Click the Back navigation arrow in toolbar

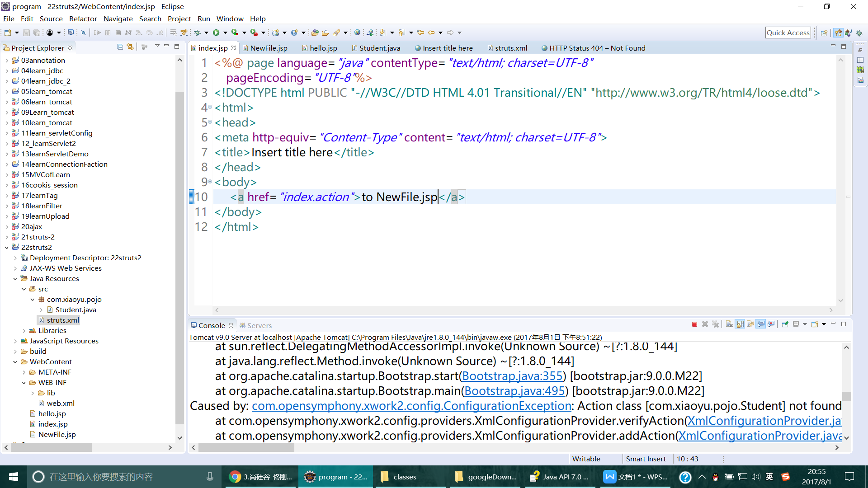431,33
